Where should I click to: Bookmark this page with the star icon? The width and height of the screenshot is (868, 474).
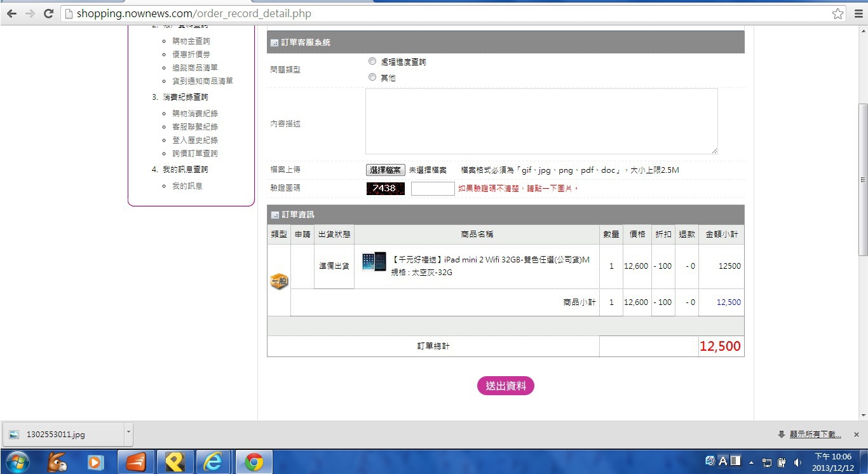pyautogui.click(x=837, y=13)
